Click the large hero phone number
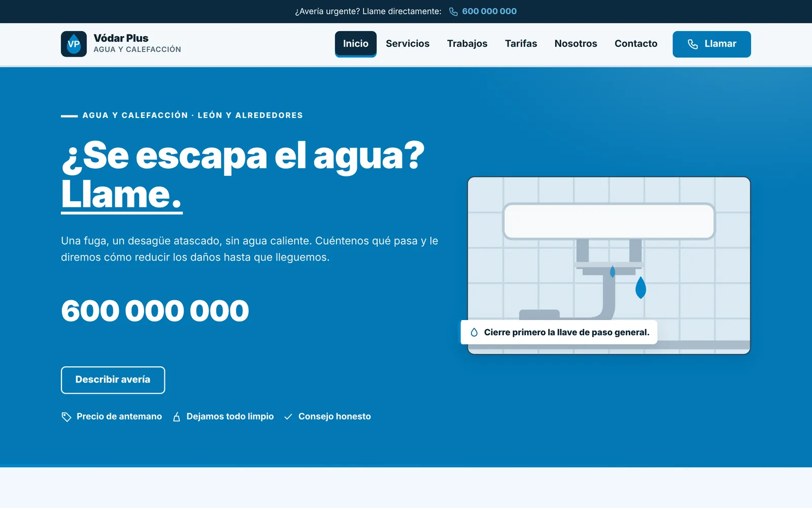812x508 pixels. pyautogui.click(x=155, y=310)
